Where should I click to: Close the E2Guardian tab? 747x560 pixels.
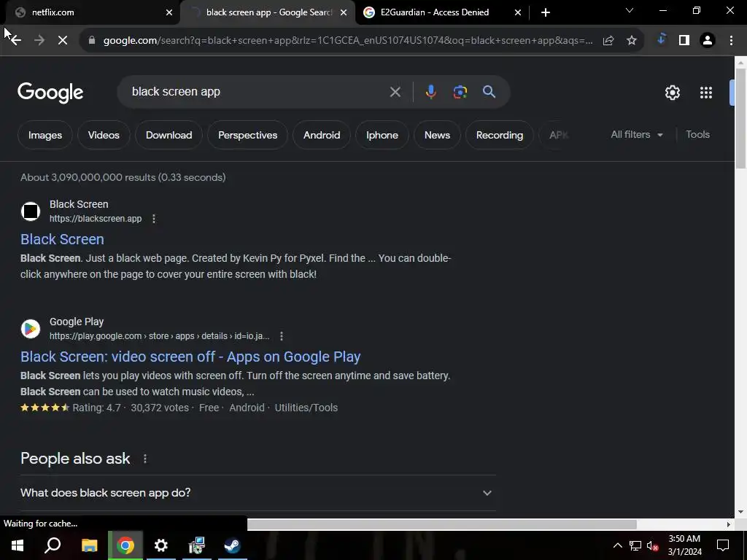point(518,12)
